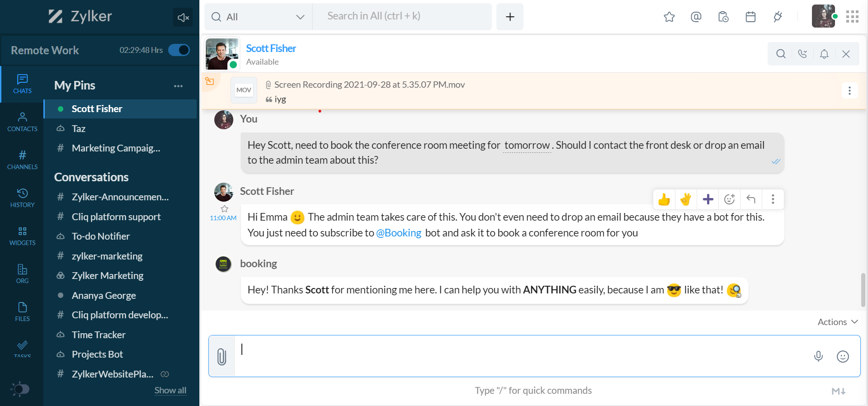Toggle night mode at sidebar bottom

tap(20, 389)
